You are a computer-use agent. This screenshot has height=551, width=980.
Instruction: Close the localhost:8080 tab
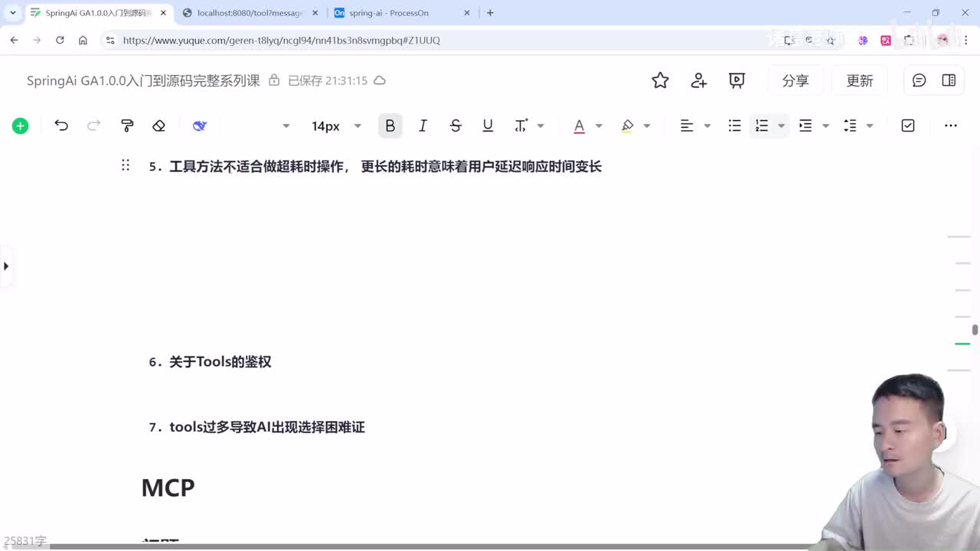[x=315, y=13]
